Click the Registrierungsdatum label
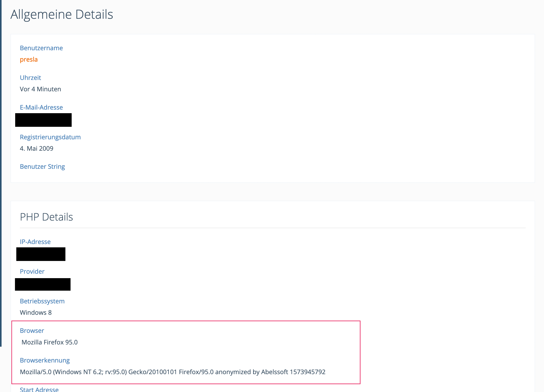The width and height of the screenshot is (544, 392). click(50, 137)
